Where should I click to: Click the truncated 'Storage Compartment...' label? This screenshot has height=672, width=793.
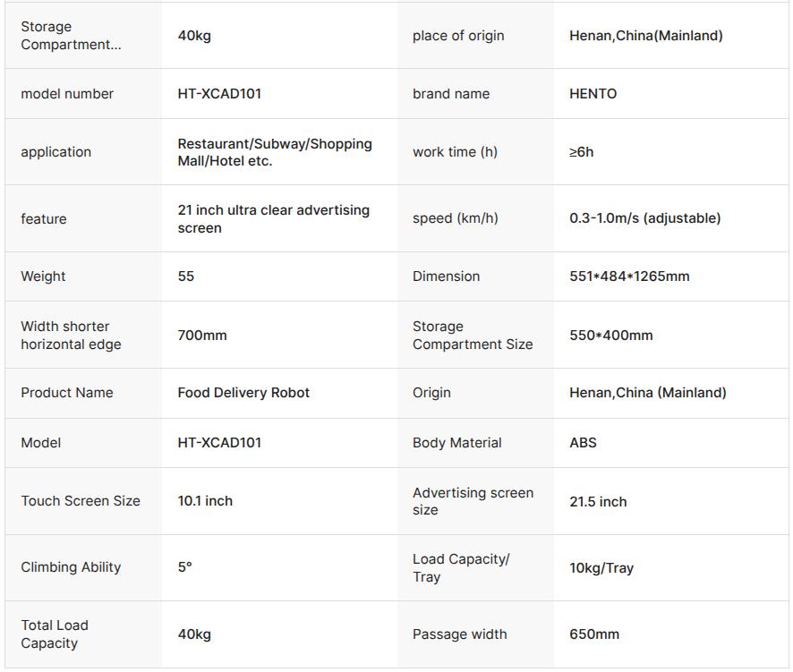pyautogui.click(x=71, y=36)
